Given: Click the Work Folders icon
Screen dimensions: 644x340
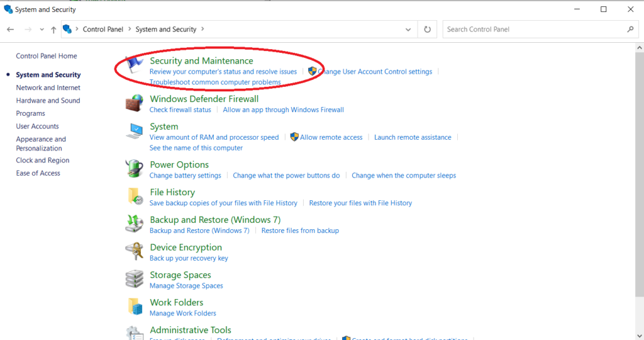Looking at the screenshot, I should [x=135, y=307].
